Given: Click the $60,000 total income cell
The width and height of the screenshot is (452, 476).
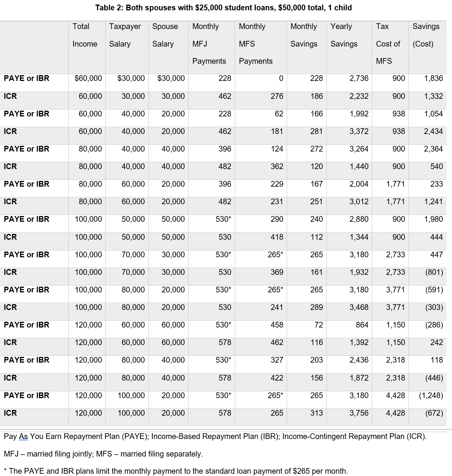Looking at the screenshot, I should [x=88, y=78].
